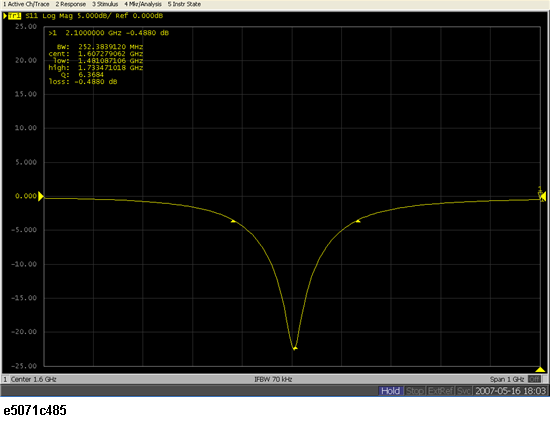
Task: Select the left bandwidth cutoff marker
Action: pos(233,221)
